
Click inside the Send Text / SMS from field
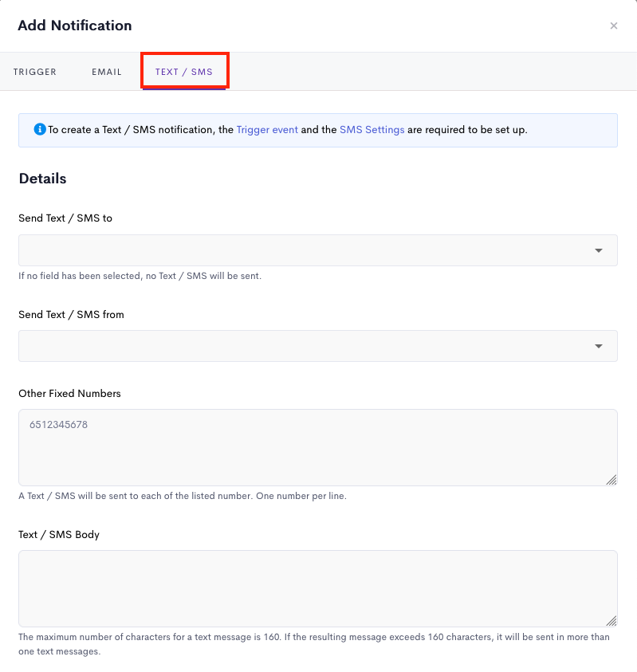(317, 346)
